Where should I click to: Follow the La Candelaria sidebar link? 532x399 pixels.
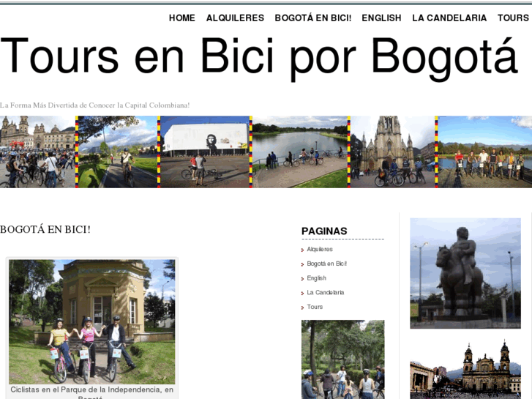(x=326, y=292)
